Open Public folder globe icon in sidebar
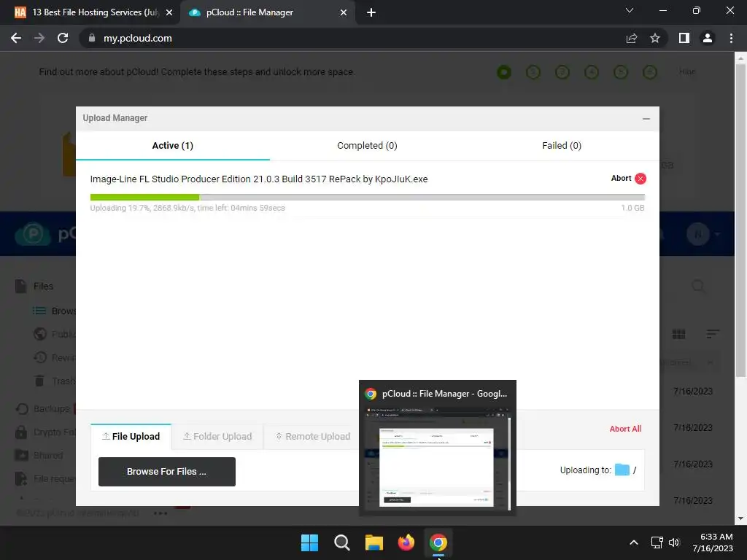Image resolution: width=747 pixels, height=560 pixels. coord(40,334)
